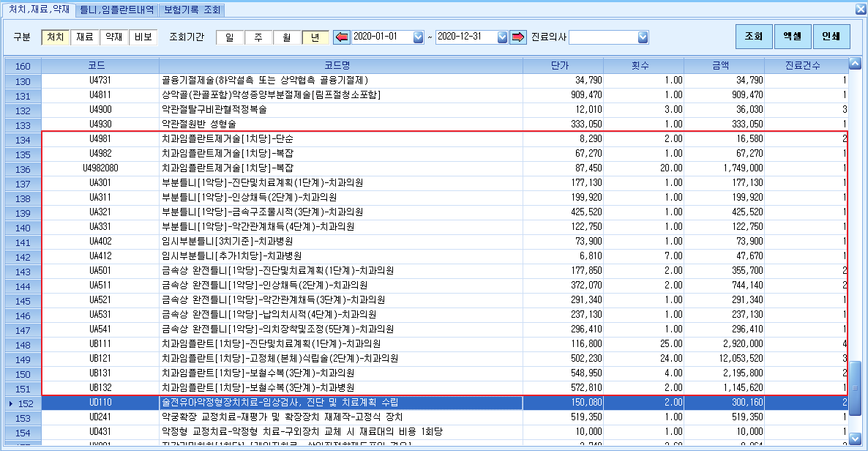
Task: Click unit price cell 909,470
Action: click(563, 94)
